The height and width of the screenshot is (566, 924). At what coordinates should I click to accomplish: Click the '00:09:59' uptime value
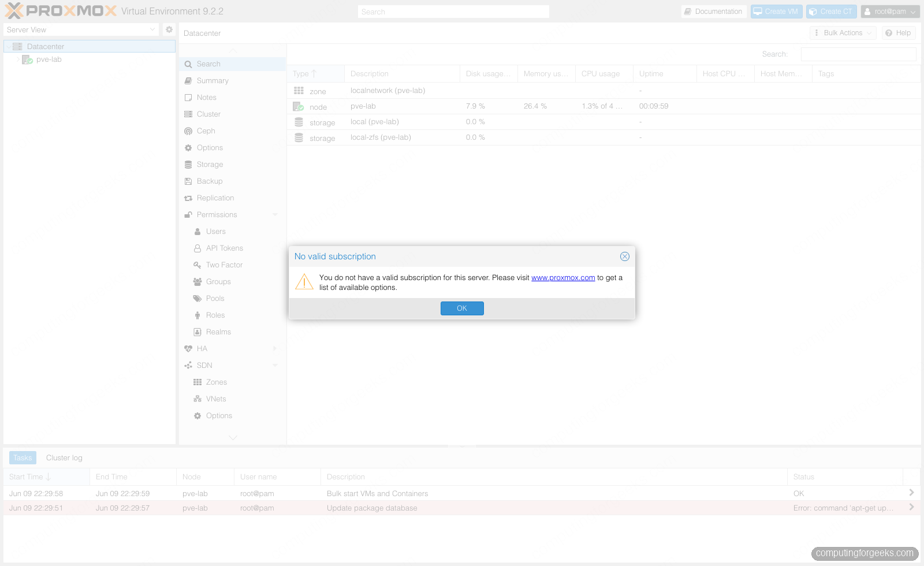click(x=654, y=106)
